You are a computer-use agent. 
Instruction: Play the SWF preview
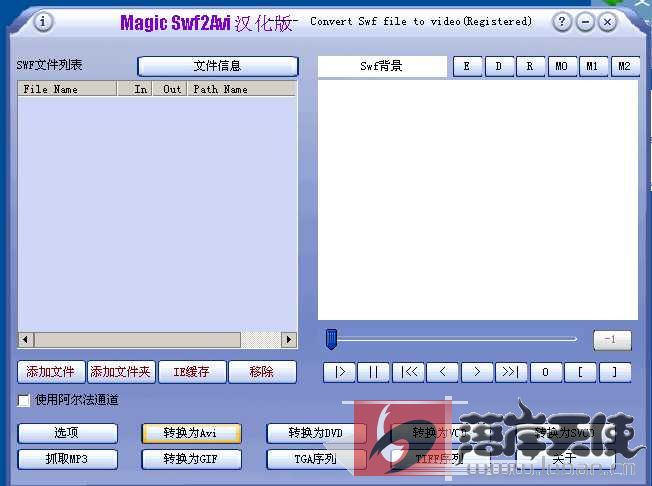pyautogui.click(x=339, y=372)
